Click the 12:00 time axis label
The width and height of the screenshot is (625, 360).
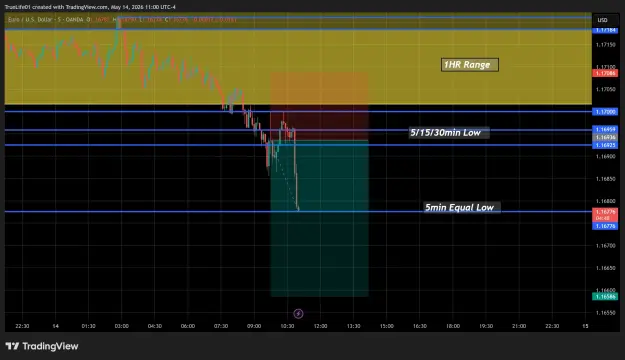click(320, 326)
